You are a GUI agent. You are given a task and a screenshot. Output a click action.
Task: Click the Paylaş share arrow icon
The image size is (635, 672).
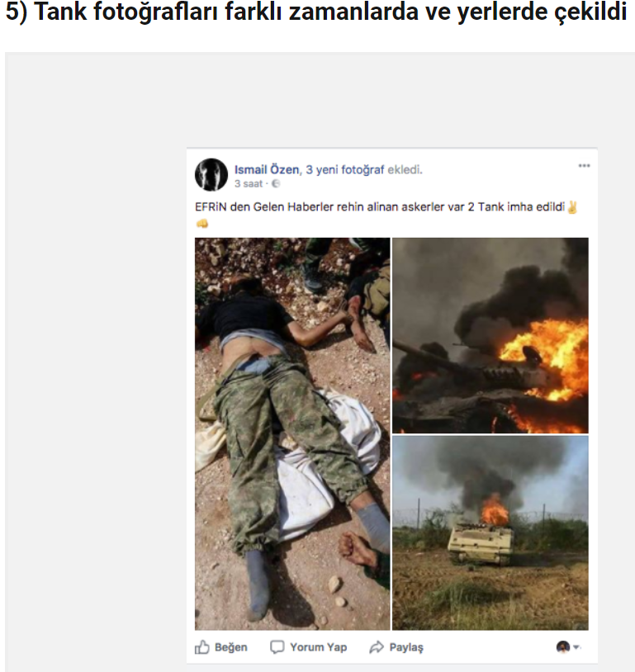(377, 646)
